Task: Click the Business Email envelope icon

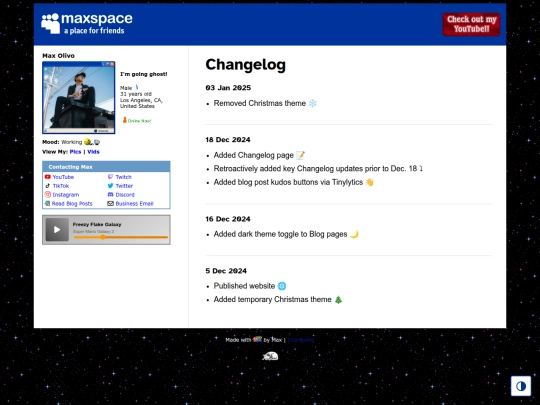Action: click(110, 204)
